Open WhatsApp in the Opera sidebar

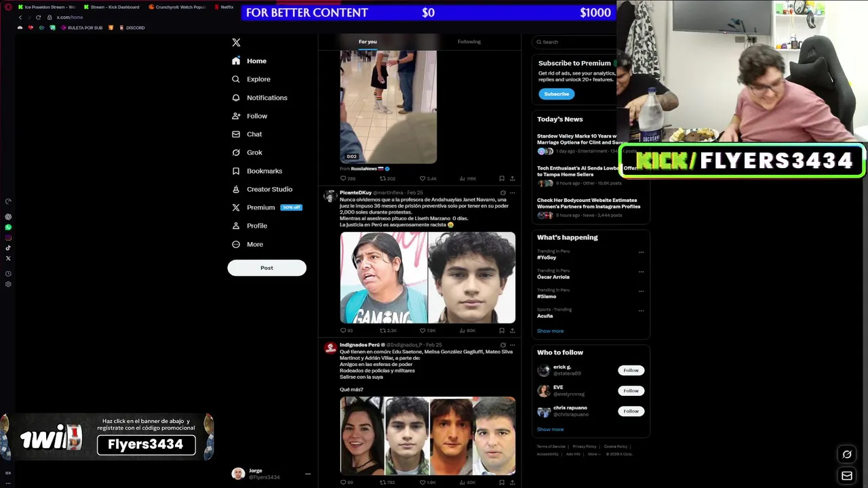pos(8,227)
